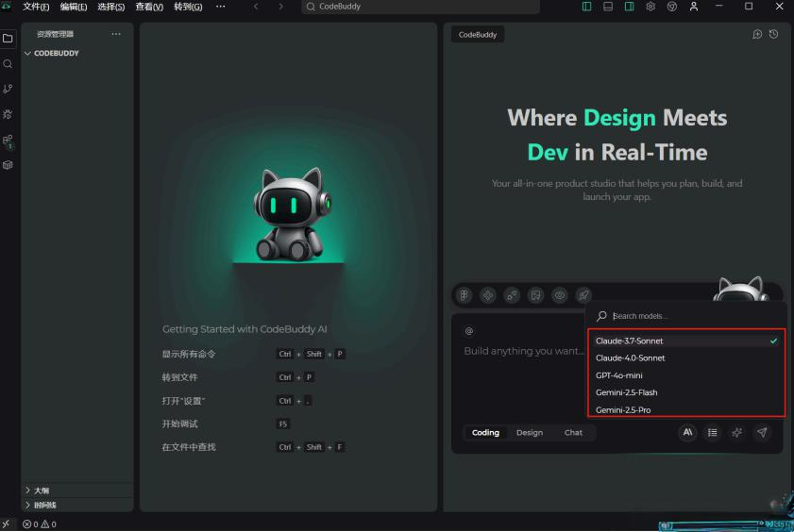Screen dimensions: 794x532
Task: Click the sparkle enhance prompt icon
Action: (x=737, y=432)
